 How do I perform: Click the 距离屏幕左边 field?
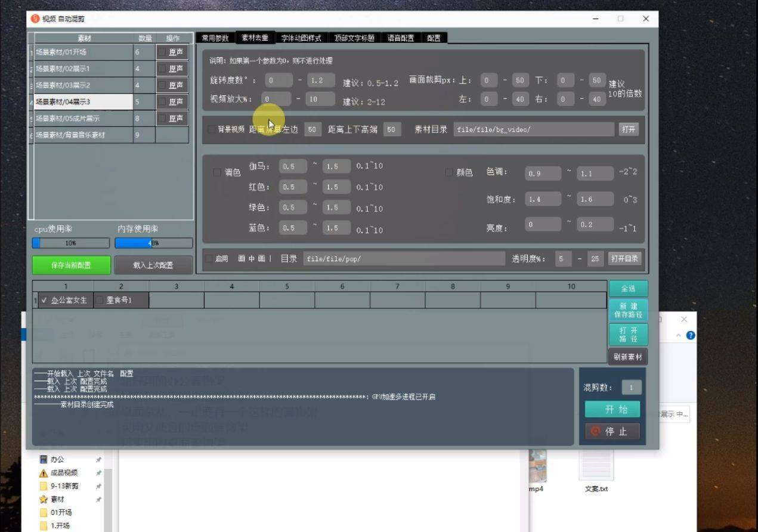tap(313, 129)
